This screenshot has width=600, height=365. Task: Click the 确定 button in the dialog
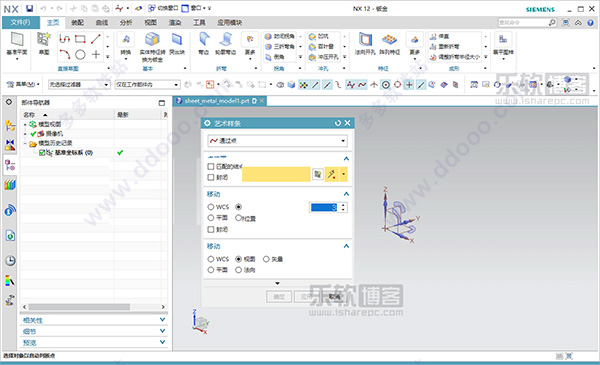coord(279,297)
